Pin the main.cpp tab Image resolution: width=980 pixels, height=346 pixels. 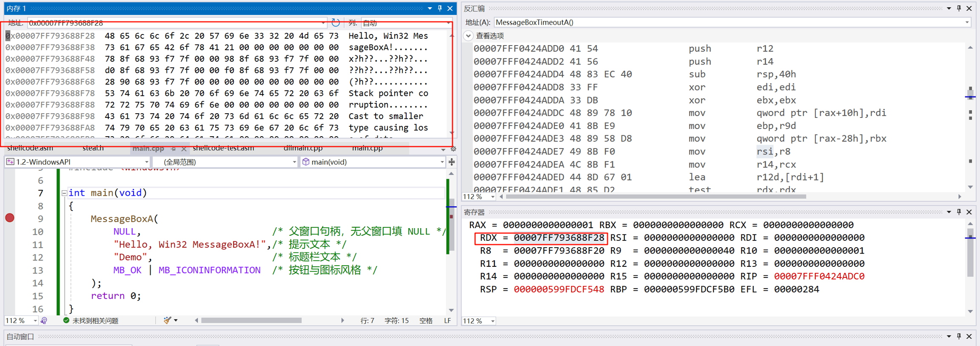point(174,149)
